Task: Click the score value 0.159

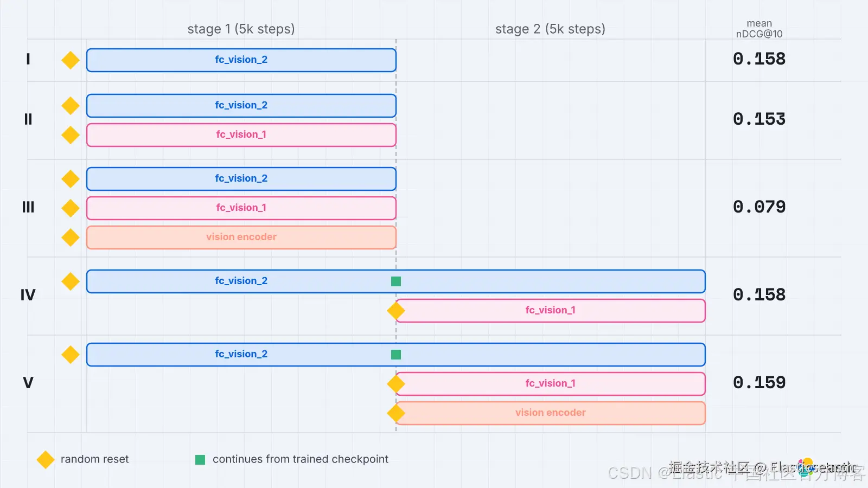Action: [x=759, y=383]
